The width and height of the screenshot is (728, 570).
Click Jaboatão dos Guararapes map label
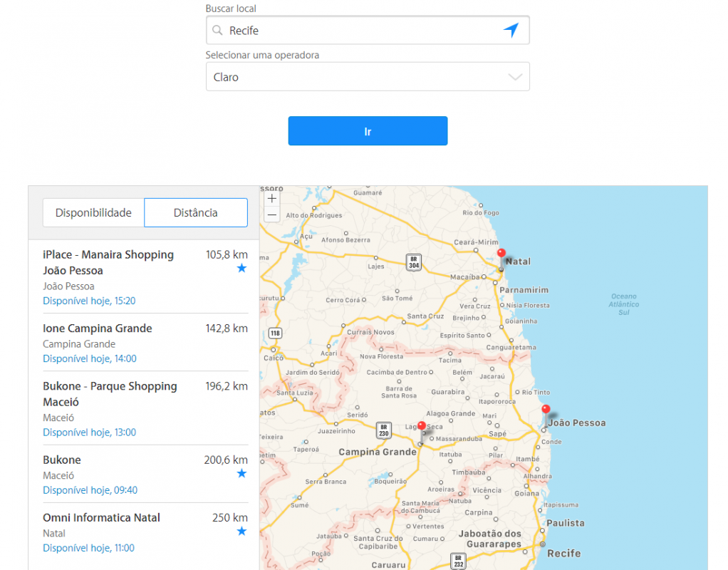click(x=490, y=539)
